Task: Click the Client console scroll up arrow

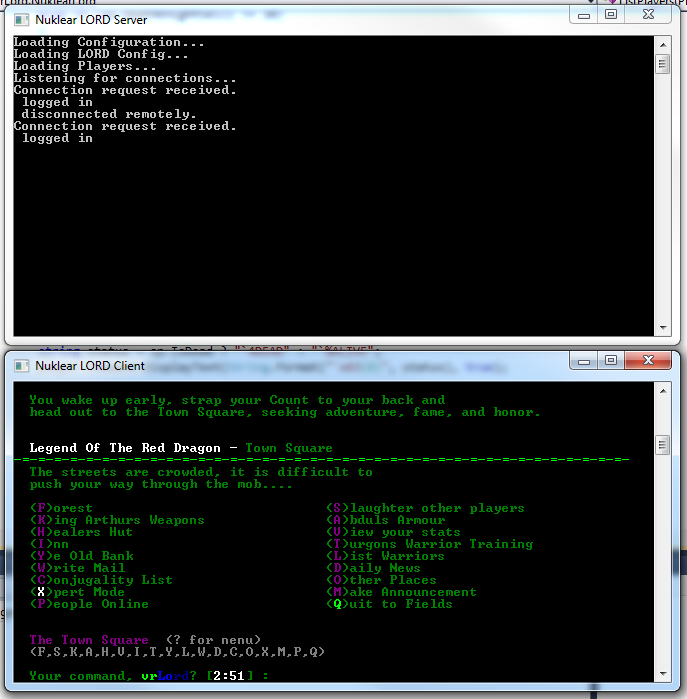Action: 662,388
